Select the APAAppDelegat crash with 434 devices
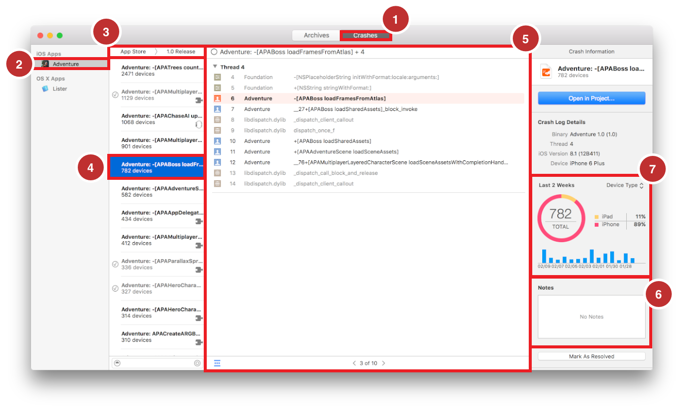Image resolution: width=682 pixels, height=412 pixels. (157, 216)
